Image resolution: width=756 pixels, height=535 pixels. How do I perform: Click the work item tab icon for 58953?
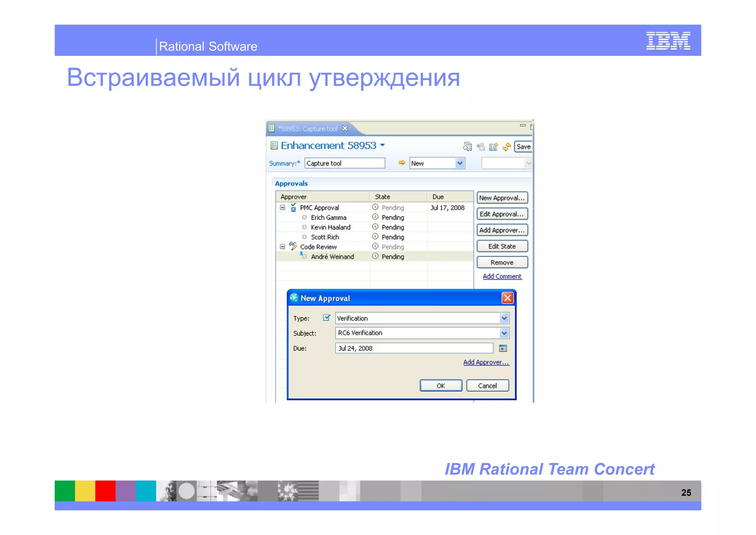[271, 128]
